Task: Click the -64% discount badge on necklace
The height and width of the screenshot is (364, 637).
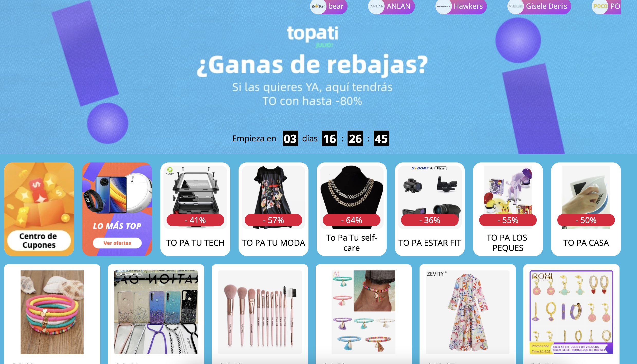Action: point(352,220)
